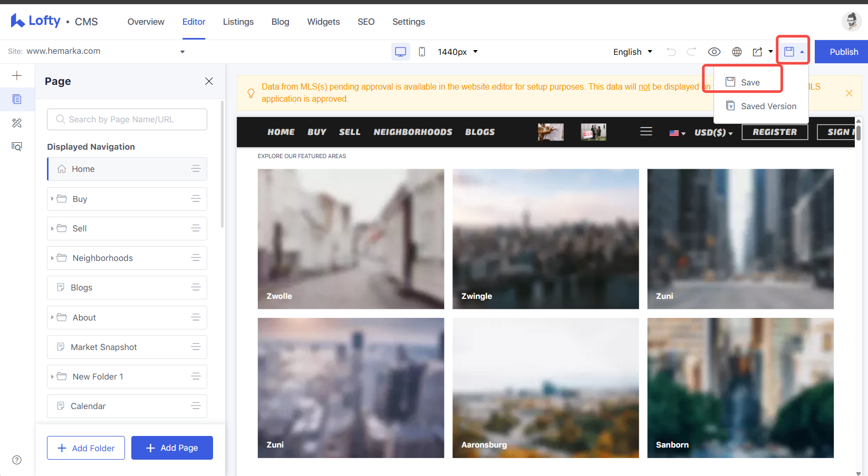Switch to mobile preview mode
The image size is (868, 476).
(x=422, y=52)
